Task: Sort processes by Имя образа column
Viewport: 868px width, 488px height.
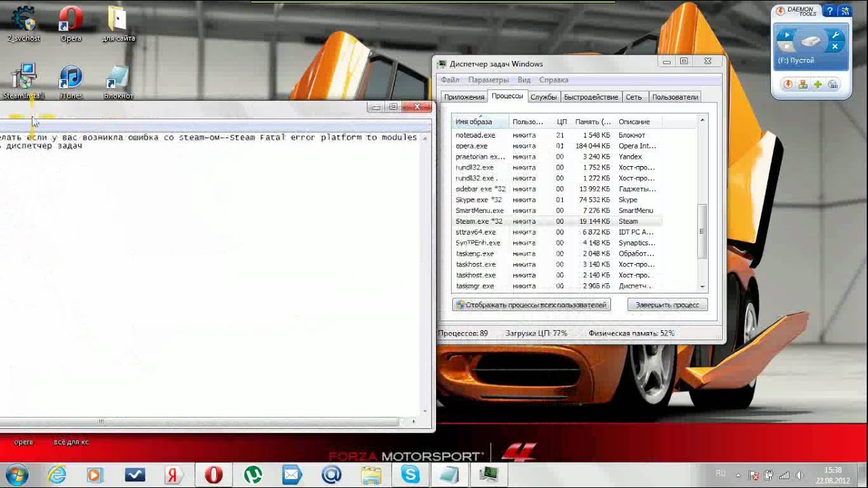Action: pyautogui.click(x=481, y=122)
